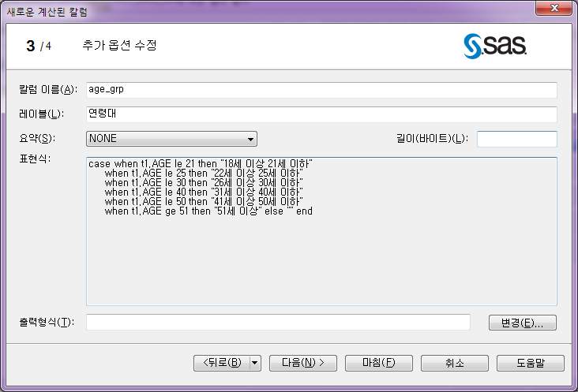Click the 표현식: label

tap(35, 159)
